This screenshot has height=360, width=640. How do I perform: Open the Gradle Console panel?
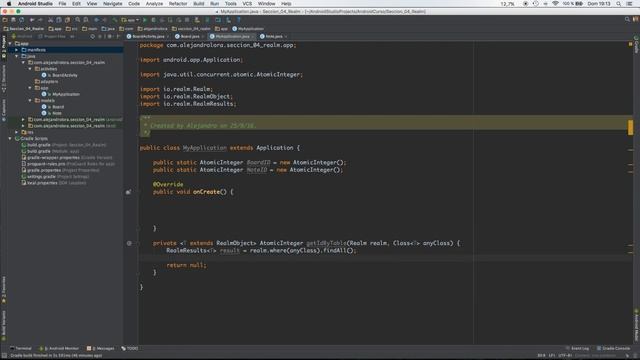(613, 349)
